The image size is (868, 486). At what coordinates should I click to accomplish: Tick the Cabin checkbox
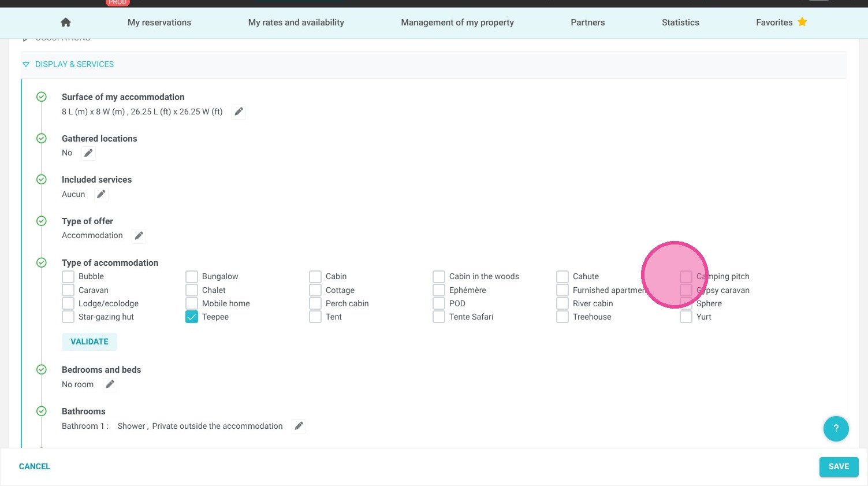pyautogui.click(x=315, y=276)
